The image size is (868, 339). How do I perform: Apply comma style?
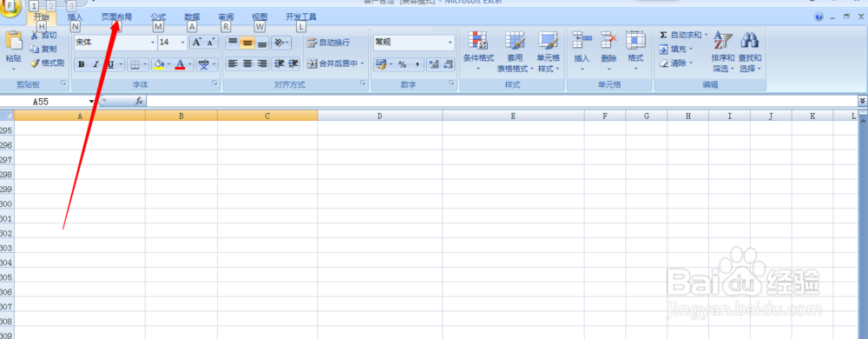(x=417, y=64)
